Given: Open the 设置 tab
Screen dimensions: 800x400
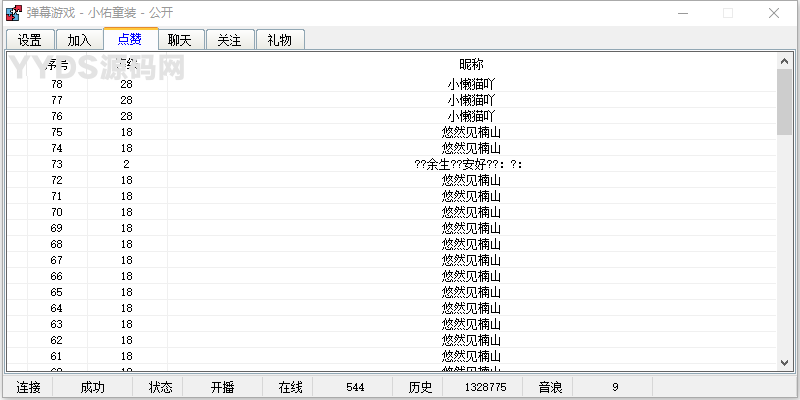Looking at the screenshot, I should tap(30, 40).
